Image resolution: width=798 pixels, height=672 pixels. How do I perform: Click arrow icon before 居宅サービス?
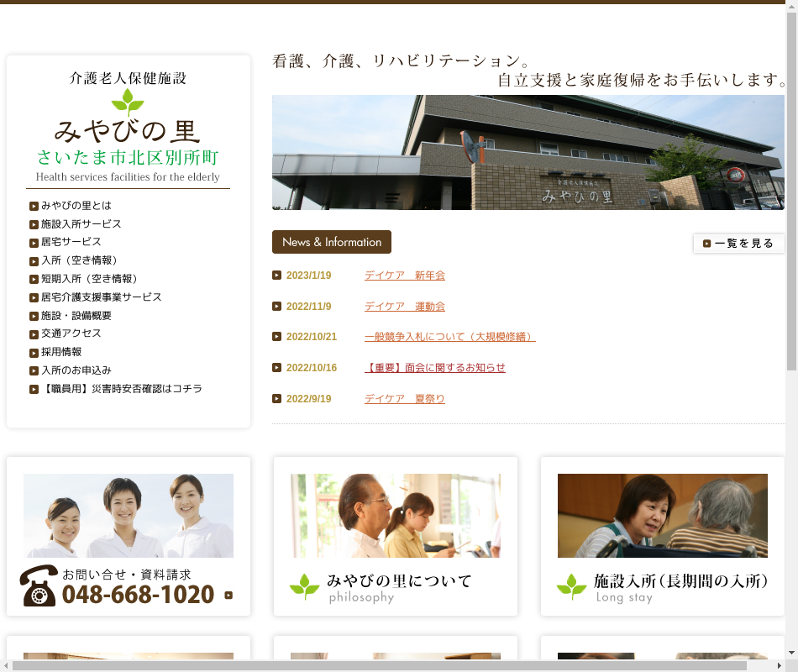pyautogui.click(x=34, y=243)
